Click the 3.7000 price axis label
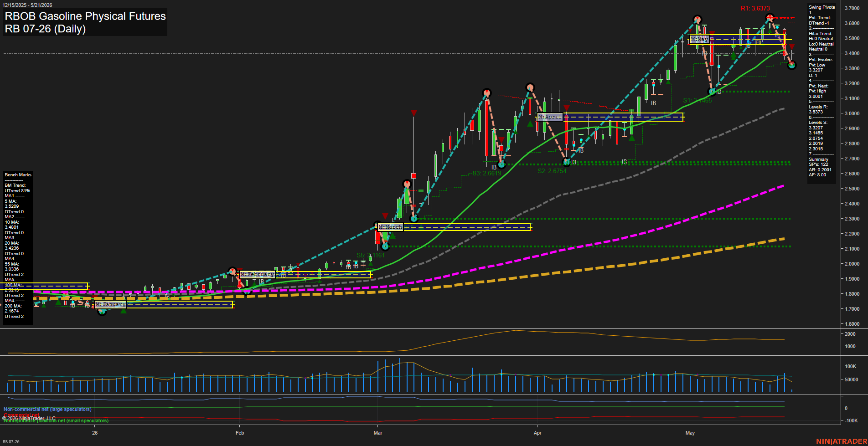Screen dimensions: 868x446 pos(852,8)
